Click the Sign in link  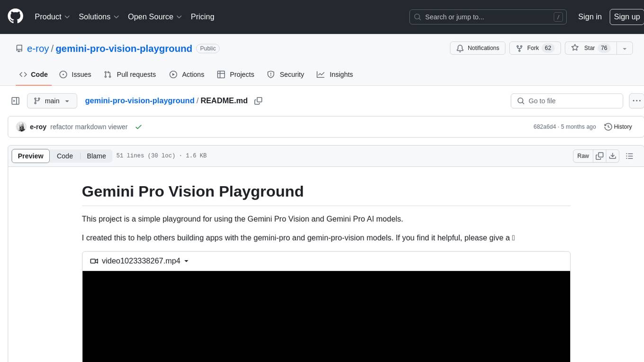(x=590, y=17)
